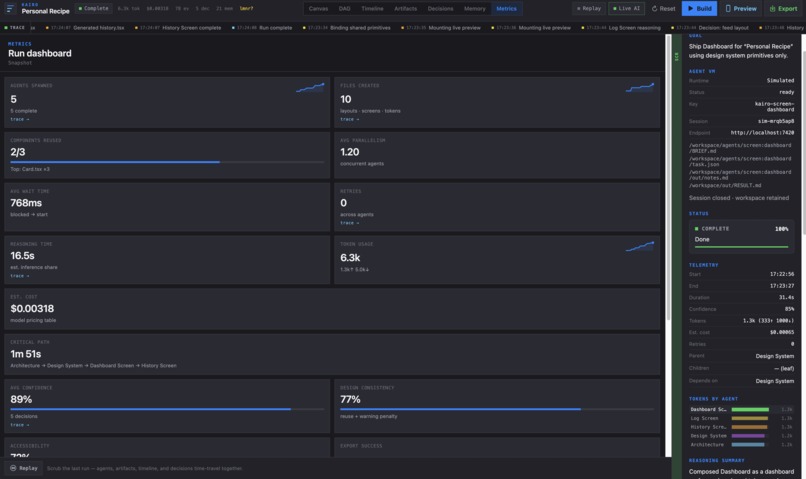Click the Personal Recipe project title

coord(45,11)
